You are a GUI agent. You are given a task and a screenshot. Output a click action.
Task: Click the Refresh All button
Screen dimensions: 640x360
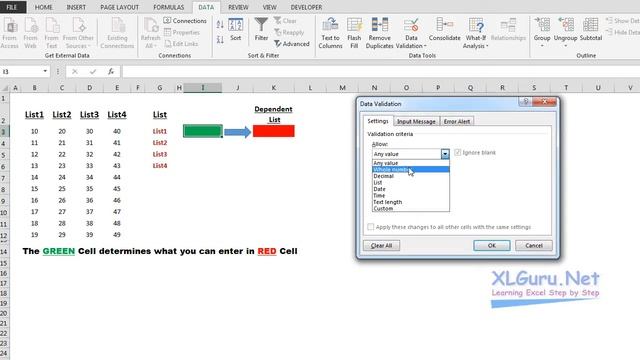coord(151,33)
